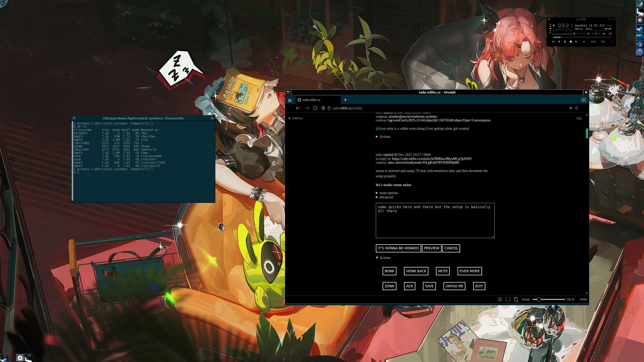The image size is (644, 362).
Task: Click the capture page camera icon
Action: pos(500,299)
